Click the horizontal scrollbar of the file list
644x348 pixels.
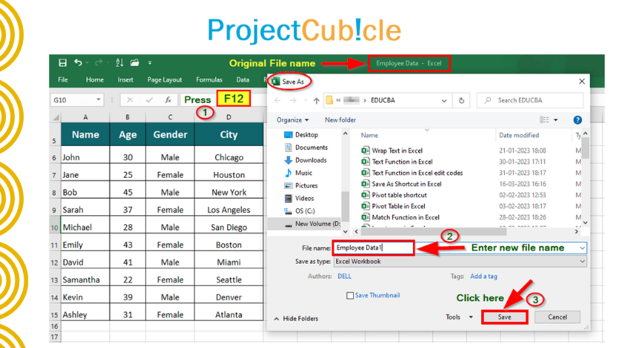coord(433,232)
